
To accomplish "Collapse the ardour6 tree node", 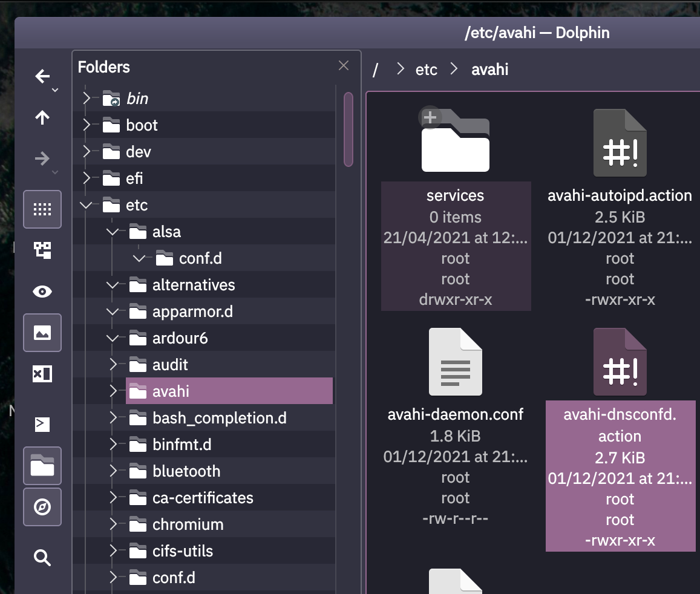I will pyautogui.click(x=113, y=338).
